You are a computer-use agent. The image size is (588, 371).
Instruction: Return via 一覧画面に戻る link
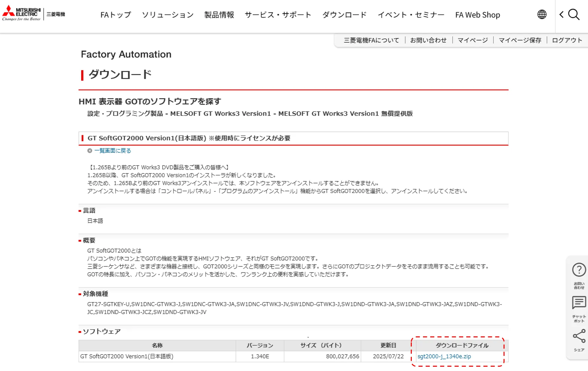(113, 151)
